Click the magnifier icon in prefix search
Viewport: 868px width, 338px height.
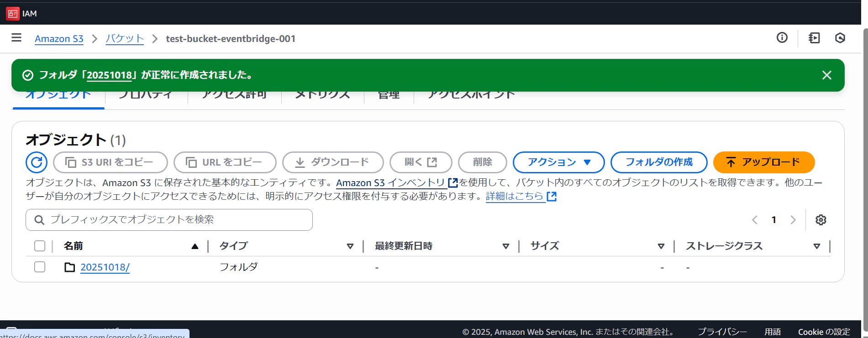click(x=40, y=220)
